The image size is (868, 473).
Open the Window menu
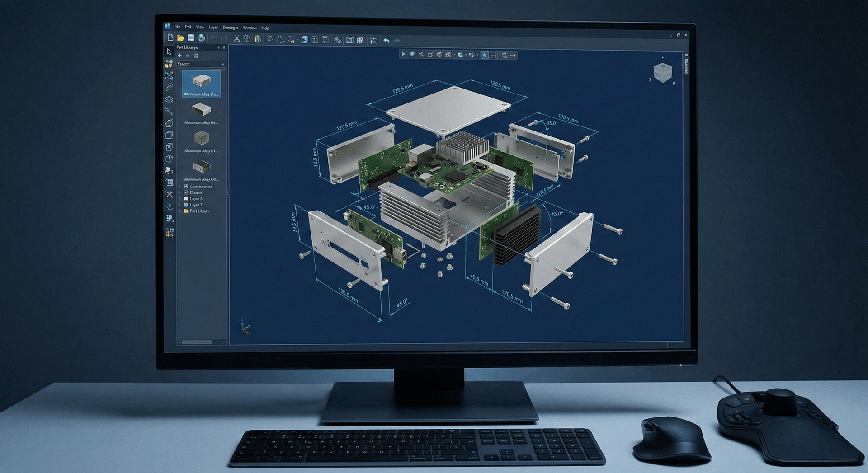[x=250, y=28]
